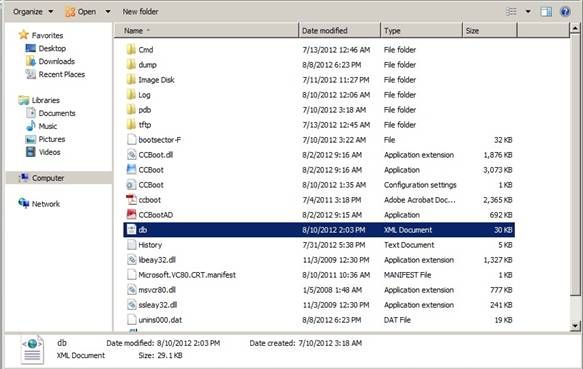
Task: Select the History text document icon
Action: click(x=131, y=245)
